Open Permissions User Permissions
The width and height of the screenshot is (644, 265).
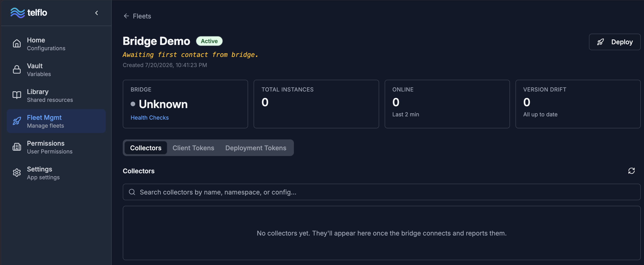coord(56,147)
